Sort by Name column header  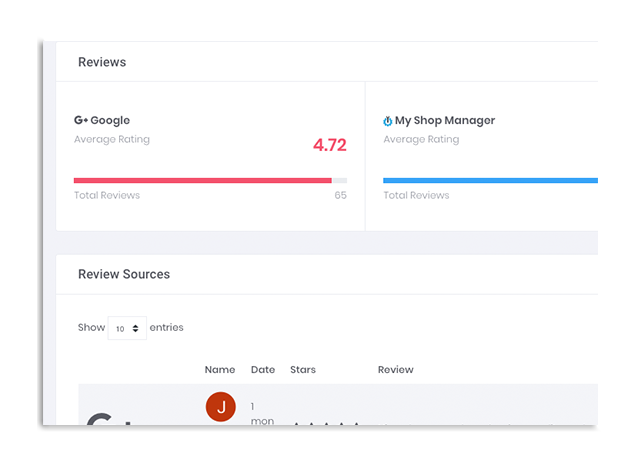[220, 370]
